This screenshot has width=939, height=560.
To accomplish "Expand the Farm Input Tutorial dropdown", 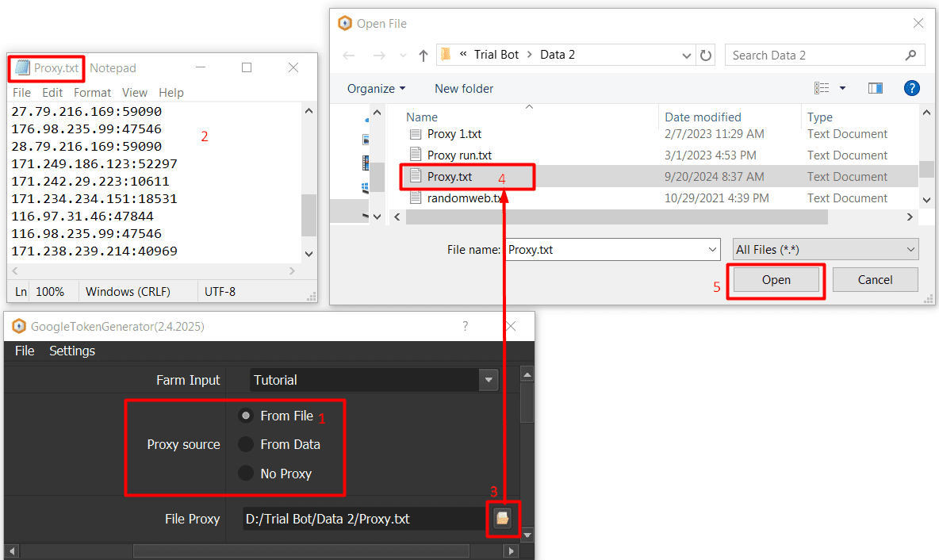I will tap(489, 380).
